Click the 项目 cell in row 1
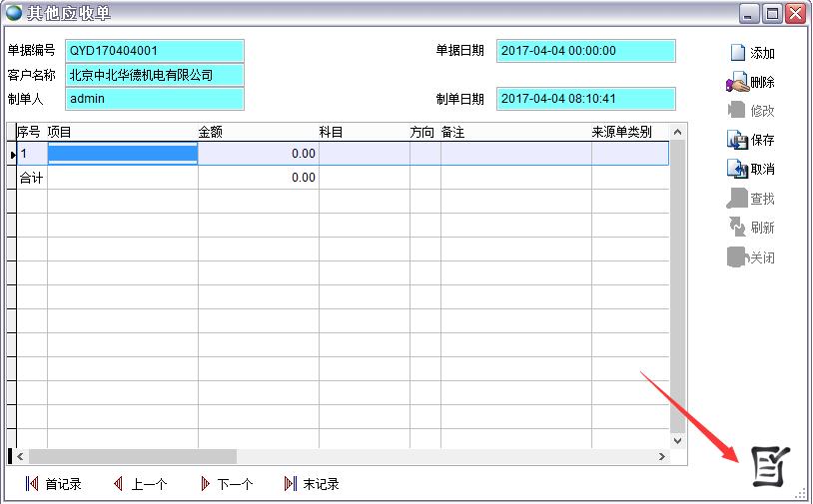 pos(122,154)
